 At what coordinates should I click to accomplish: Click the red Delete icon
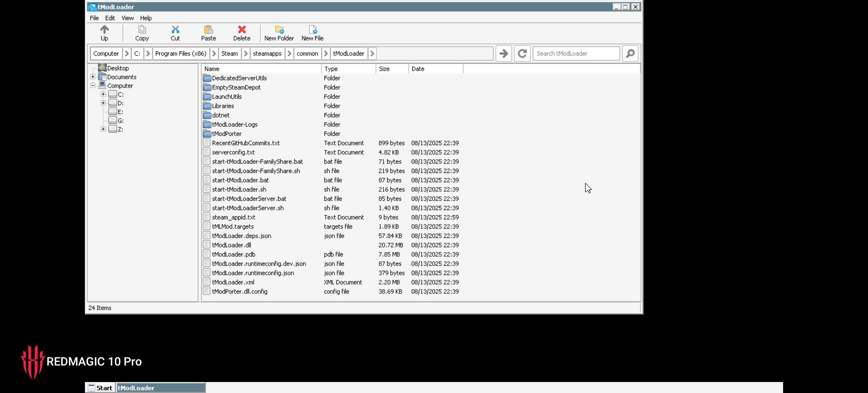coord(242,30)
